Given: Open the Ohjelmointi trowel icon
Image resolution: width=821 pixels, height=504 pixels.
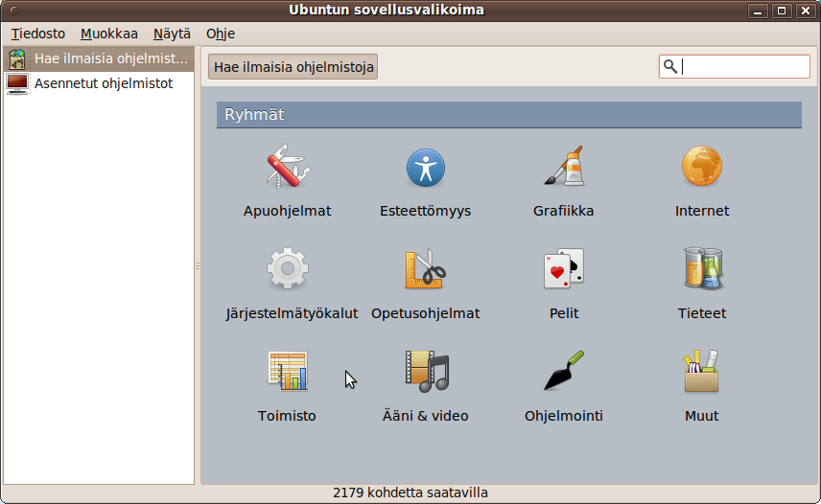Looking at the screenshot, I should [x=564, y=372].
